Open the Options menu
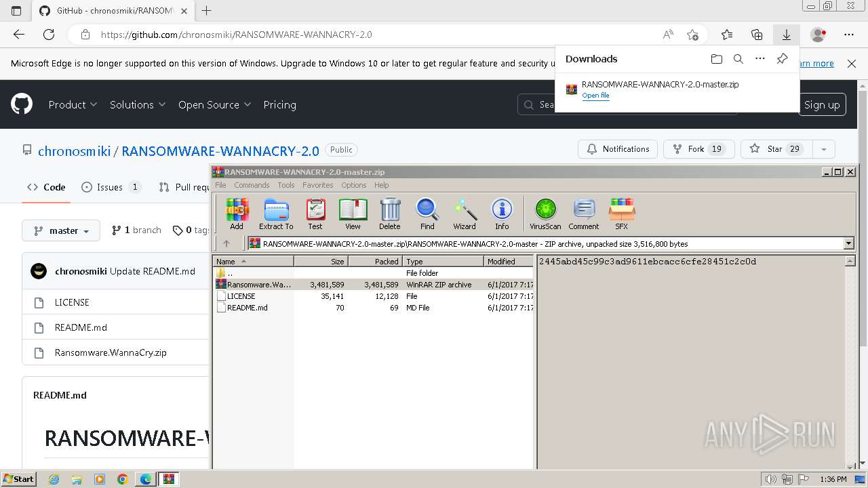Viewport: 868px width, 488px height. click(354, 185)
